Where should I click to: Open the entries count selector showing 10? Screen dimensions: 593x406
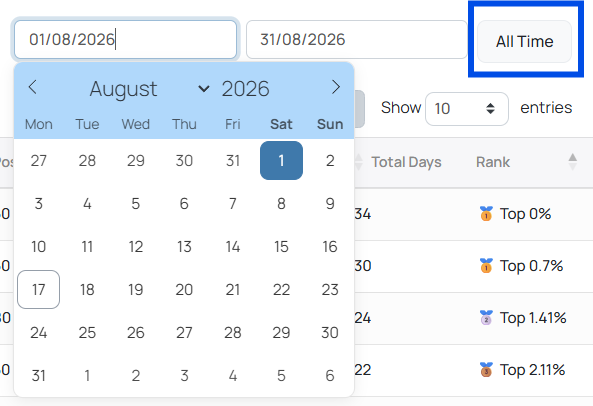[x=467, y=109]
